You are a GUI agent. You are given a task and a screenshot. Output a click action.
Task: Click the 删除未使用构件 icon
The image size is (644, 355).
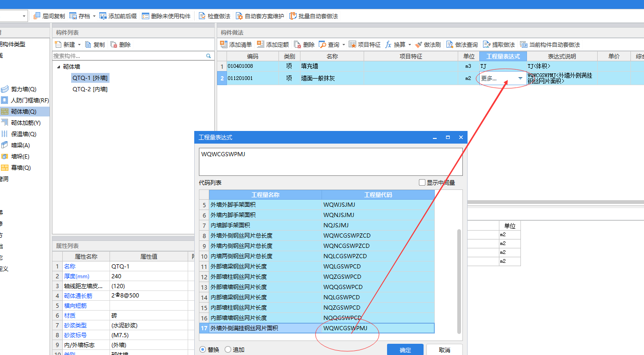(x=146, y=16)
